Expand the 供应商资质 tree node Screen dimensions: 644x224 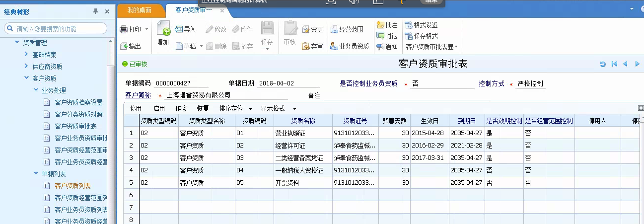tap(27, 67)
